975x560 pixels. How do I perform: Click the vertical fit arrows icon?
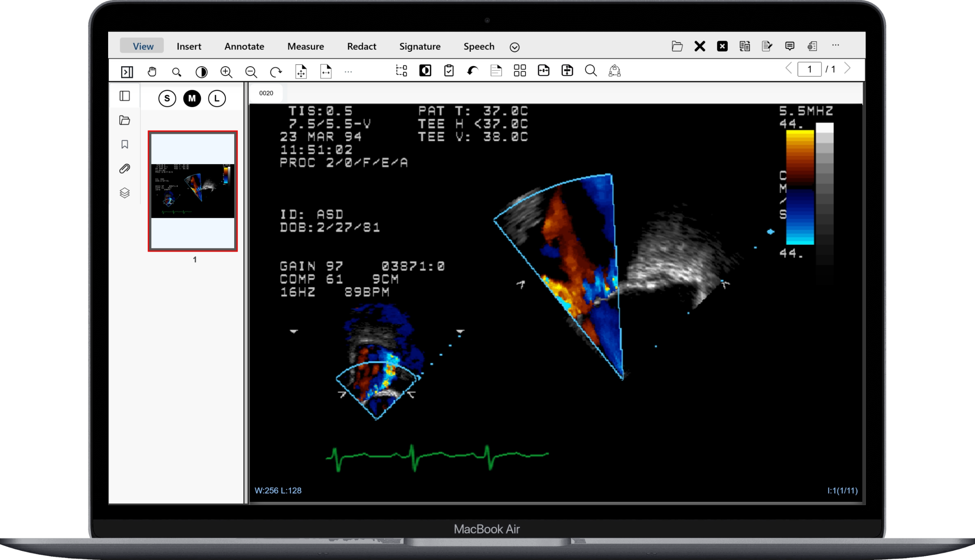567,70
